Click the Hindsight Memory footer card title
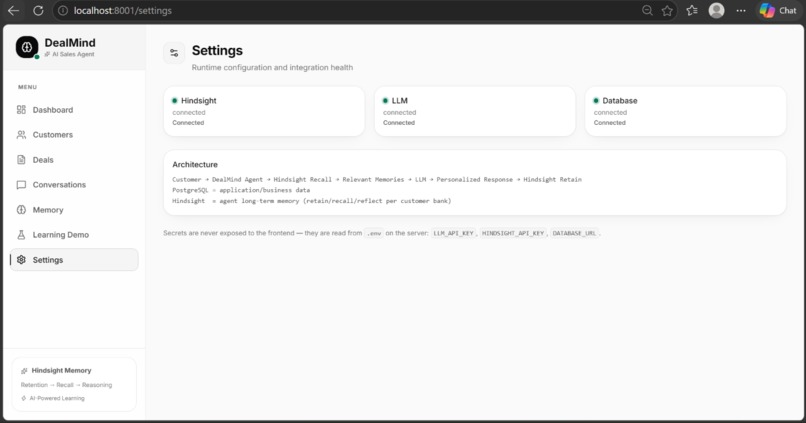This screenshot has height=423, width=806. tap(61, 371)
